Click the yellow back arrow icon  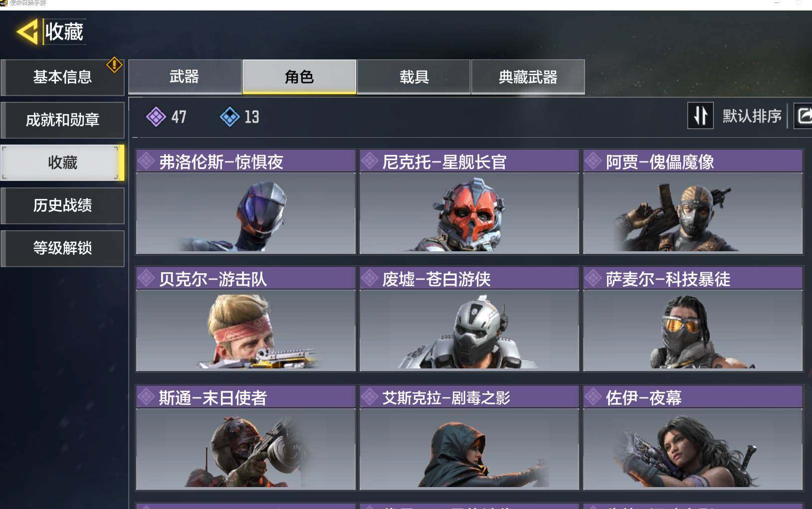(28, 32)
